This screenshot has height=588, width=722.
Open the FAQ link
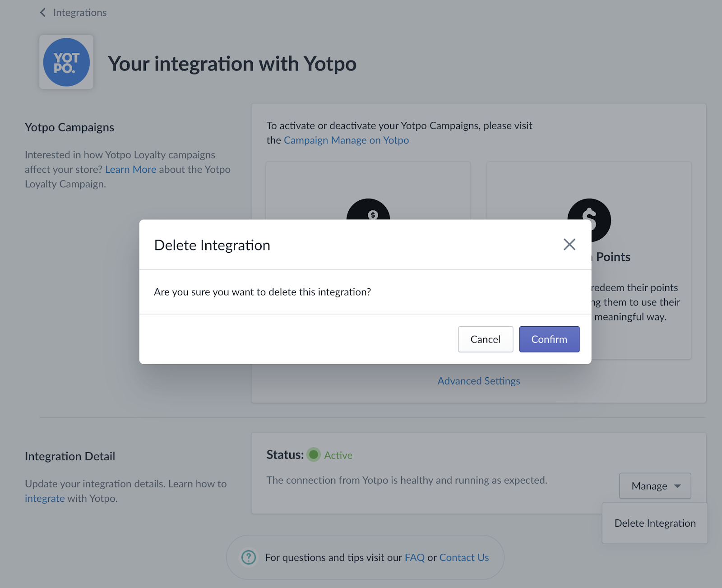tap(415, 558)
